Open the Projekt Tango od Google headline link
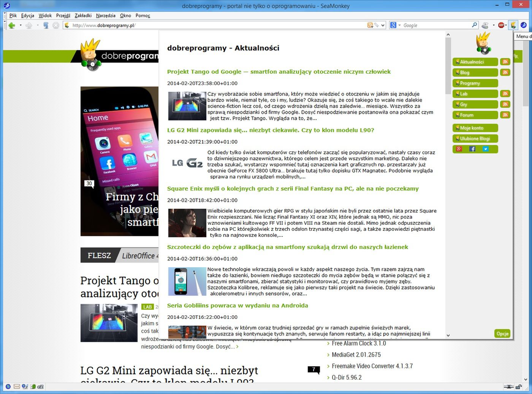 click(279, 72)
